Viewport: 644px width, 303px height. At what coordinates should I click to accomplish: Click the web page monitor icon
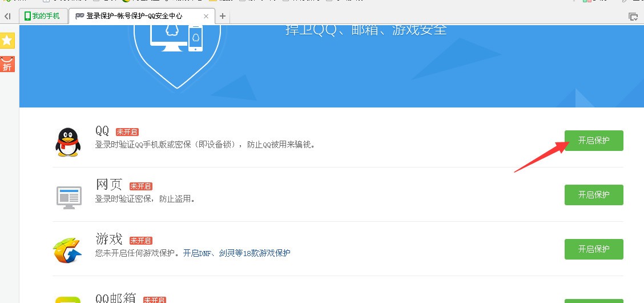[x=69, y=197]
